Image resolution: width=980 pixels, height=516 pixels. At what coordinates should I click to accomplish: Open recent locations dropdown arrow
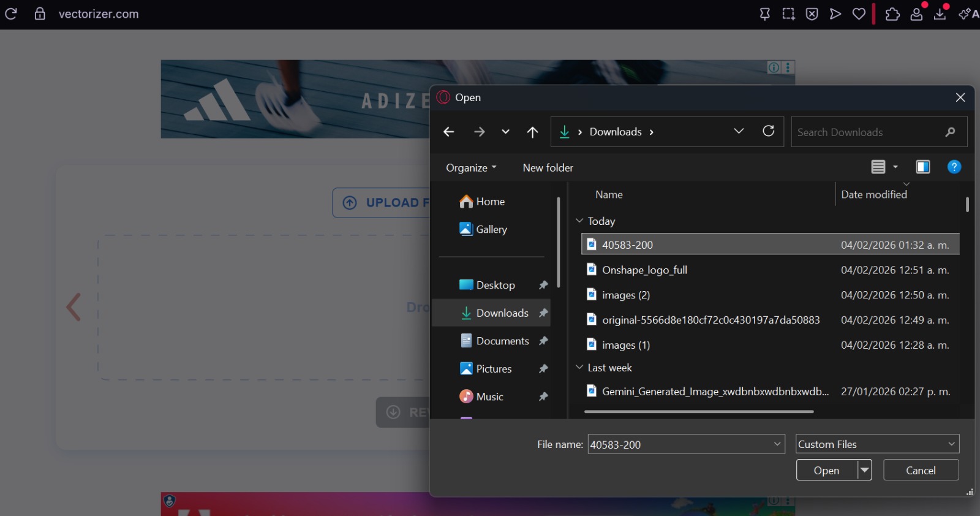505,132
